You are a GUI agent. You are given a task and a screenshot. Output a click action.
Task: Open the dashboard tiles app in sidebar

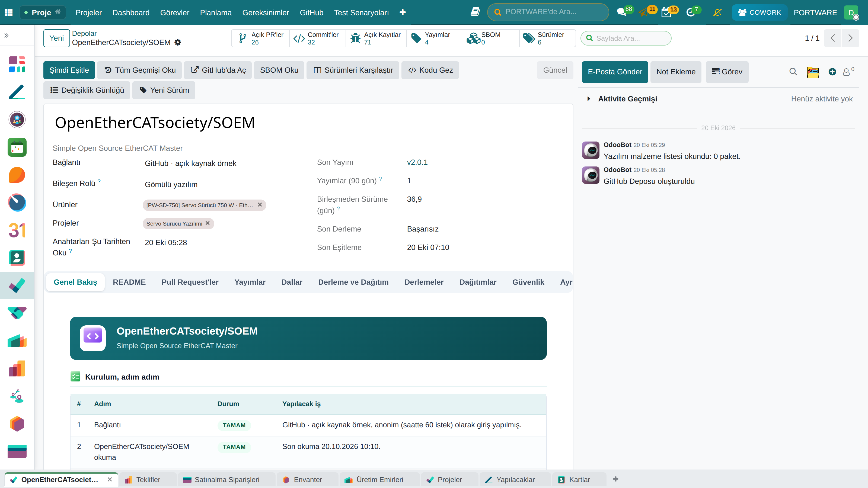pos(17,64)
